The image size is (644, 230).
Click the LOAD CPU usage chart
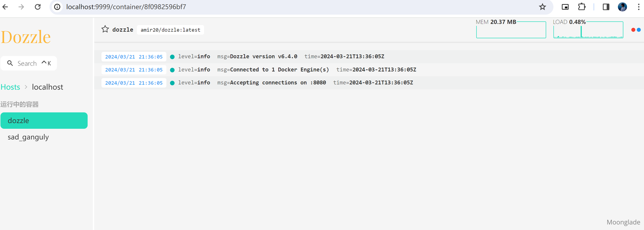(x=588, y=30)
